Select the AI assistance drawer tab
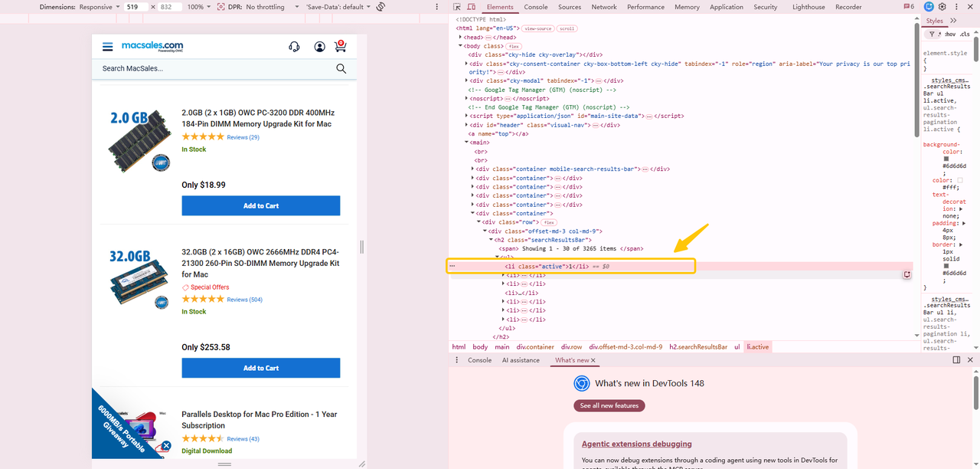 [x=521, y=360]
